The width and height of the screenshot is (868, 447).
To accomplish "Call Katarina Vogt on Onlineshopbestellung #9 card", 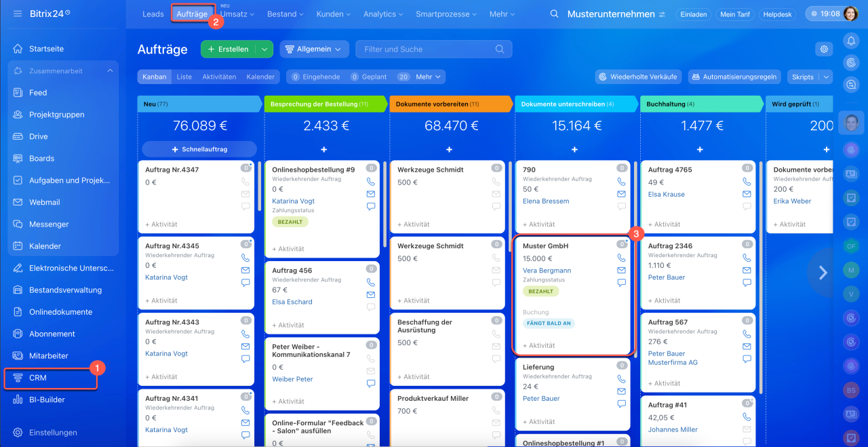I will [x=371, y=182].
